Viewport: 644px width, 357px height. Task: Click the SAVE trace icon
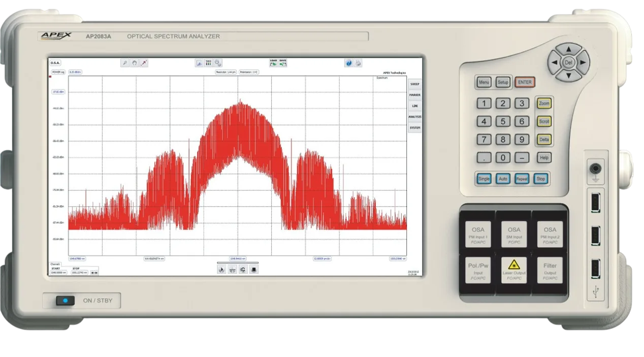pyautogui.click(x=283, y=63)
